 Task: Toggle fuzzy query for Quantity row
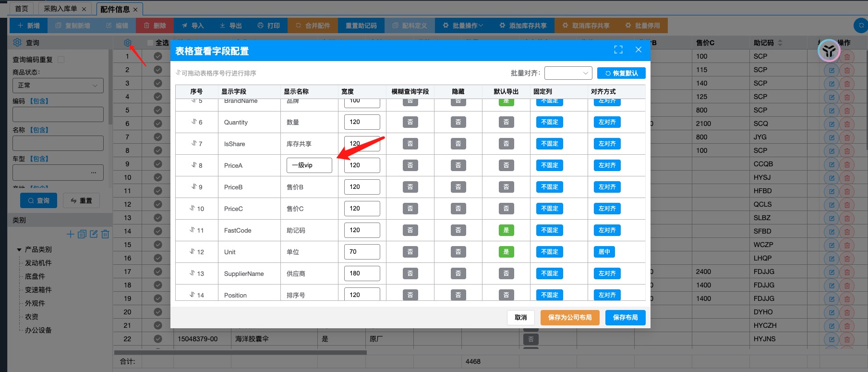[x=410, y=122]
